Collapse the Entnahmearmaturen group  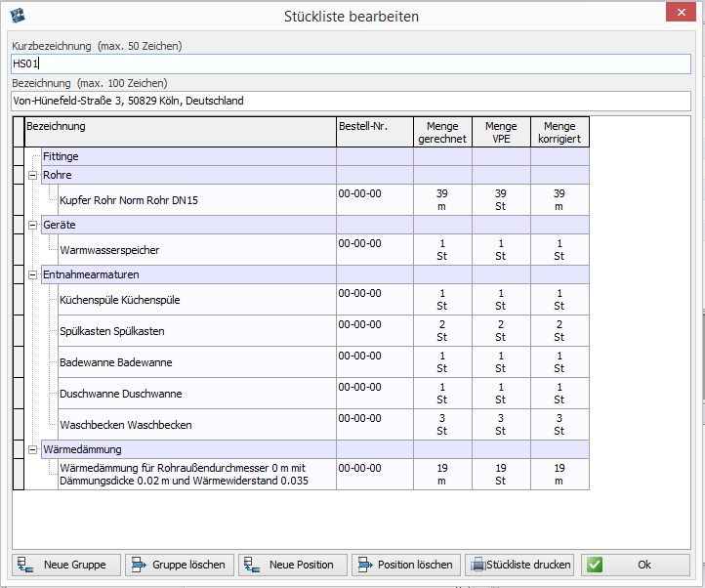point(32,274)
